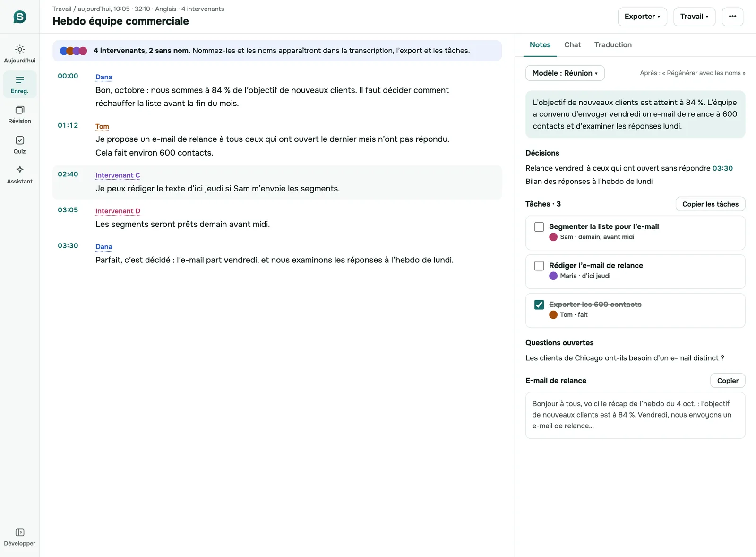Click the speaker avatars cluster in banner
The height and width of the screenshot is (557, 756).
pos(73,51)
